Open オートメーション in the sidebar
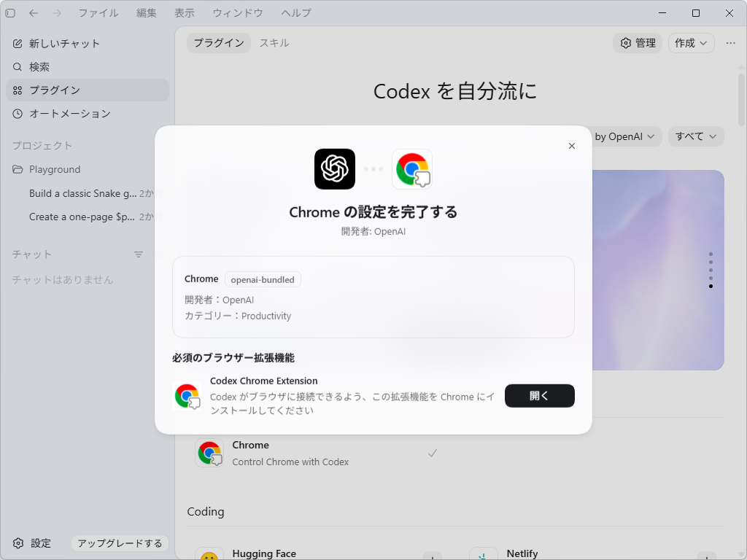Image resolution: width=747 pixels, height=560 pixels. (88, 113)
